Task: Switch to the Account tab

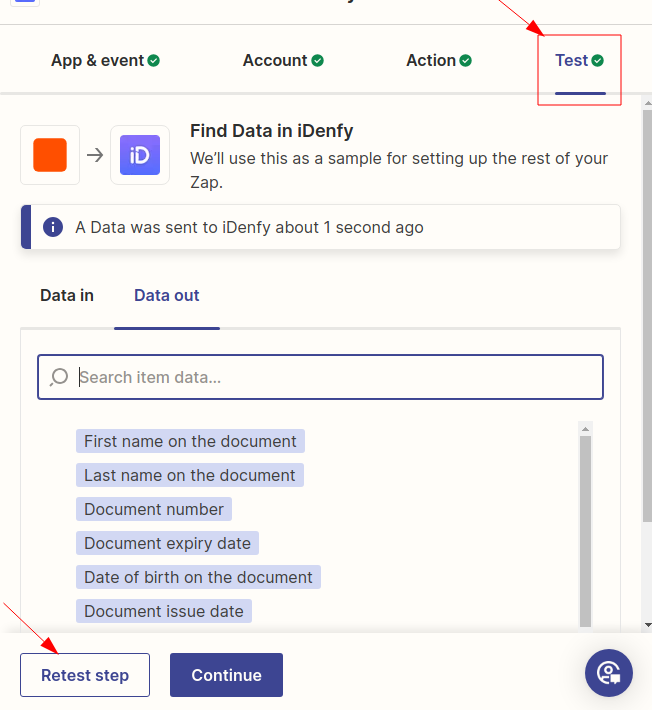Action: pos(283,60)
